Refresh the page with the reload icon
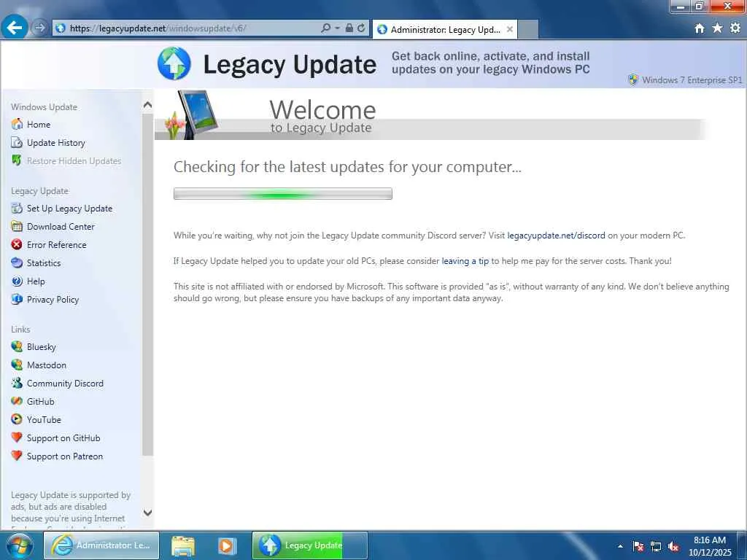 click(x=362, y=28)
